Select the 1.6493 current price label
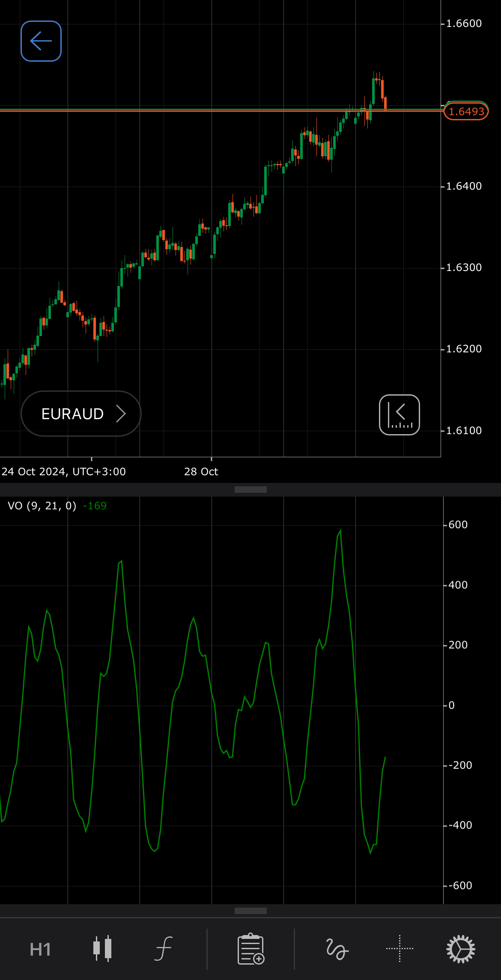This screenshot has width=501, height=980. coord(466,112)
